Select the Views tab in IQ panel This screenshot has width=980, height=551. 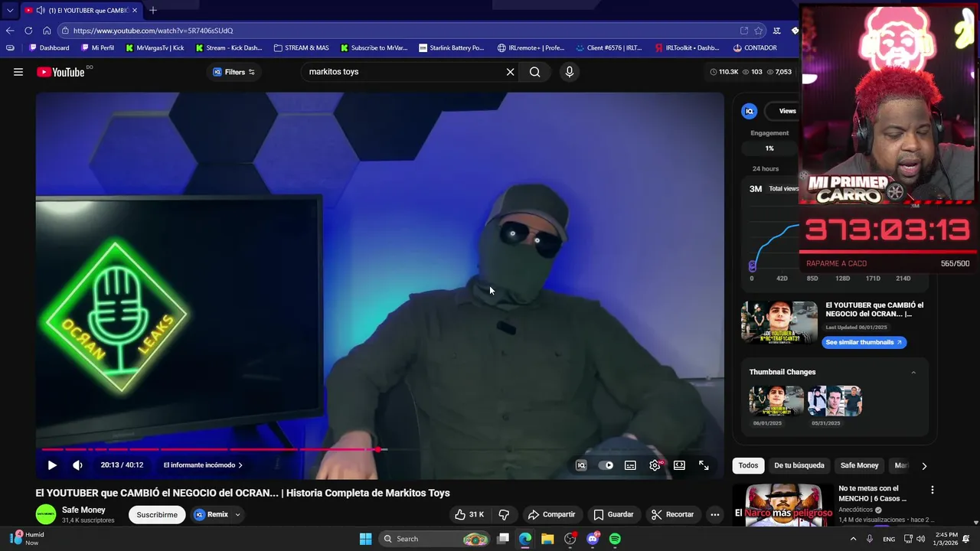pyautogui.click(x=787, y=111)
